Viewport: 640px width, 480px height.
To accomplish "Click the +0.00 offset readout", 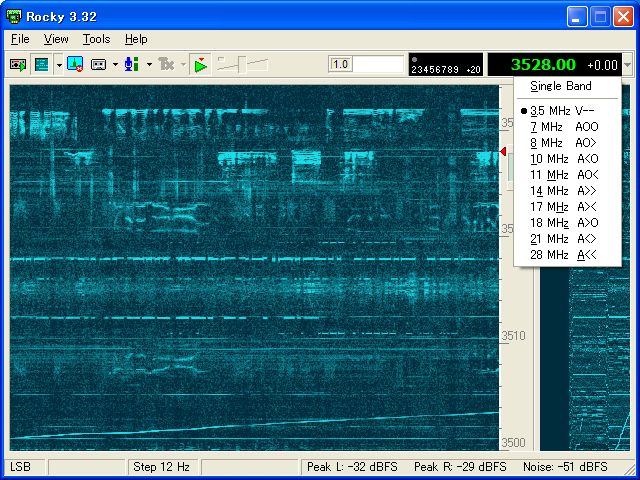I will [602, 65].
